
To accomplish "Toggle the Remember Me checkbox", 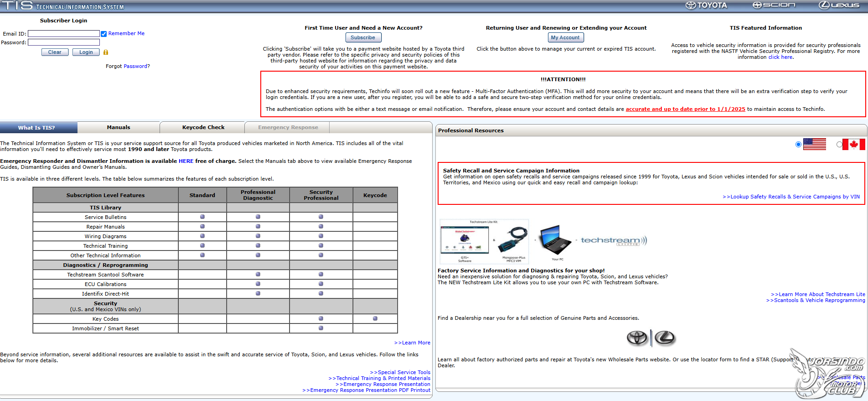I will tap(104, 34).
